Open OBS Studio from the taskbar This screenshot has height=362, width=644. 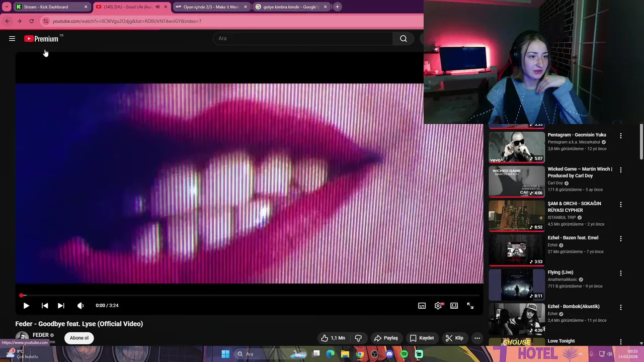click(374, 354)
